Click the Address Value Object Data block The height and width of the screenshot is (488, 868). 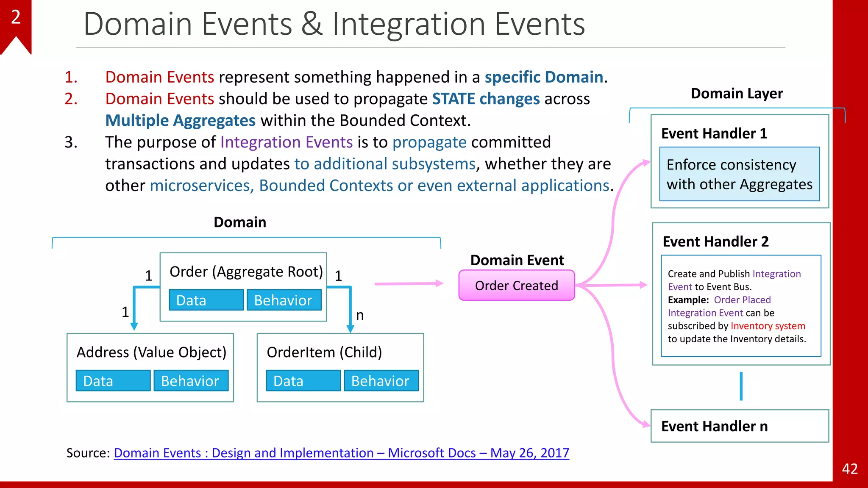point(113,380)
